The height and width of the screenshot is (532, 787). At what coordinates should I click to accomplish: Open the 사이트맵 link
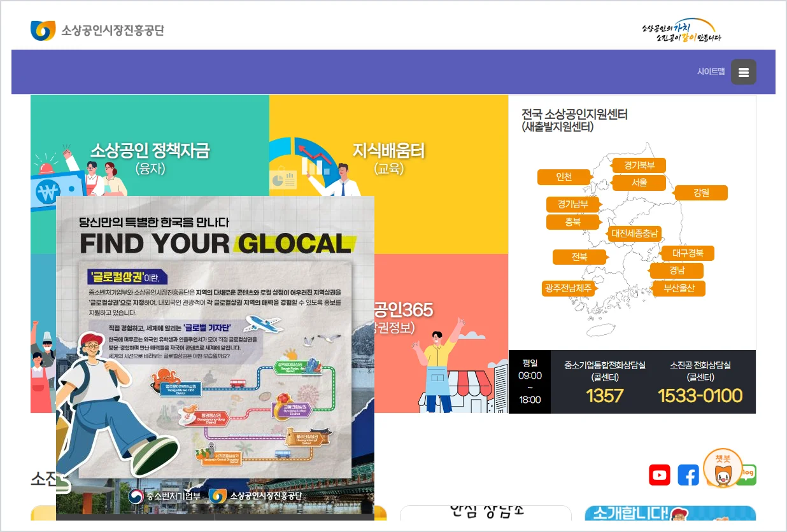pos(711,72)
